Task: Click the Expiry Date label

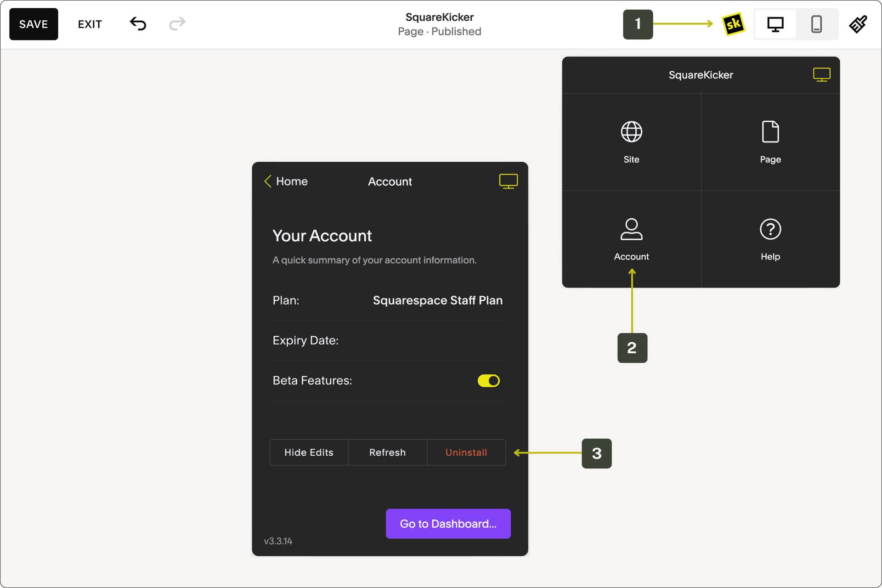Action: pos(305,340)
